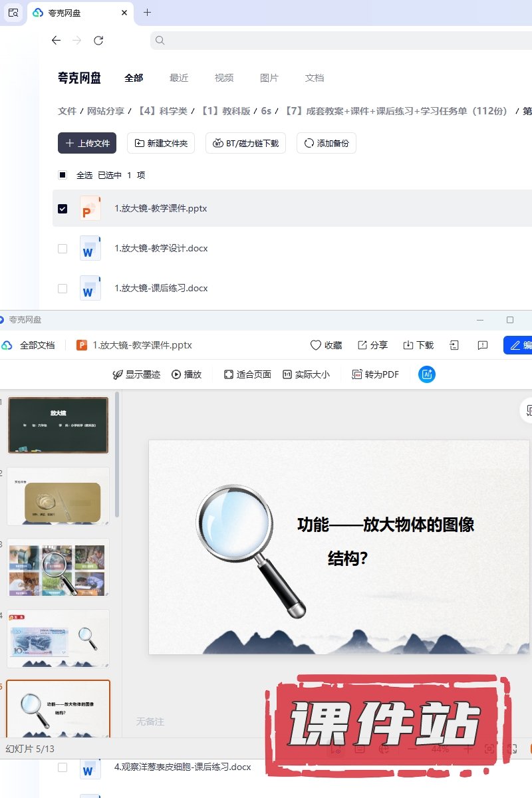Switch to the 视频 tab

pyautogui.click(x=224, y=78)
